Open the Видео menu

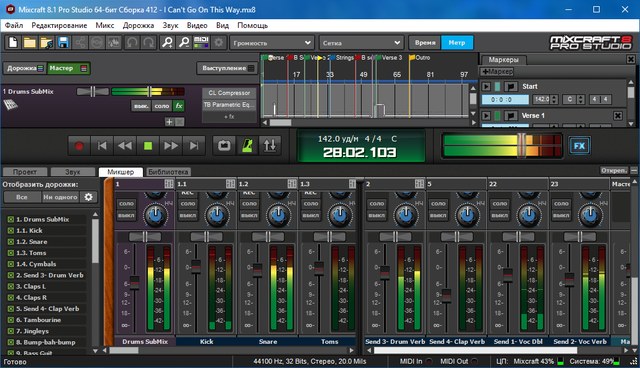pos(197,25)
